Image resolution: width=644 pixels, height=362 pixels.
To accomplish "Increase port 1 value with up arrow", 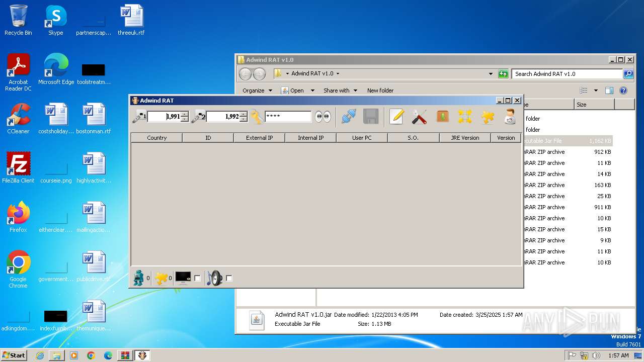I will (x=185, y=114).
